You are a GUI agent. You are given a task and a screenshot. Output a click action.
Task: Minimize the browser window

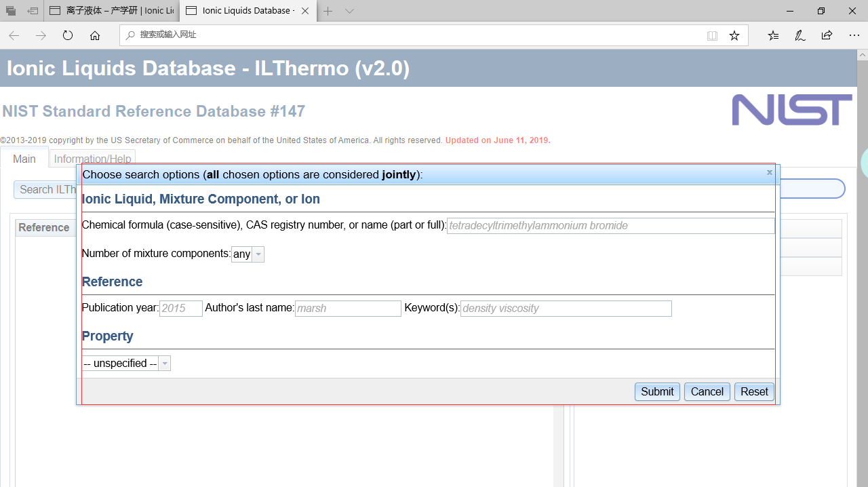(790, 11)
